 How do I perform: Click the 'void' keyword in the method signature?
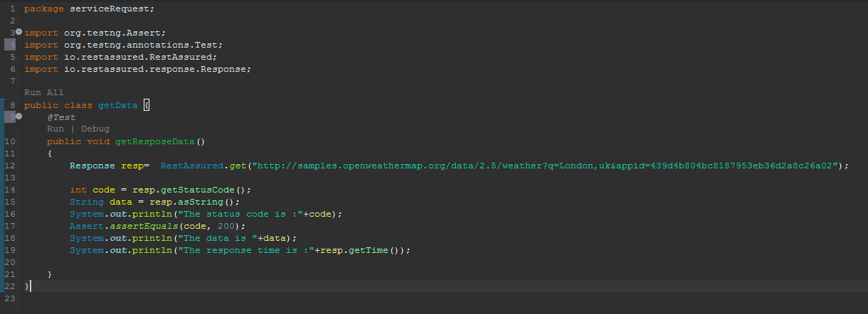98,141
